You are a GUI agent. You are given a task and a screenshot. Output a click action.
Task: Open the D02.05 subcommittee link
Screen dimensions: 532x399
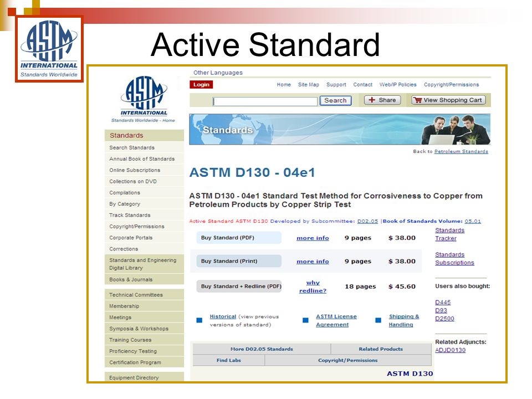tap(367, 221)
